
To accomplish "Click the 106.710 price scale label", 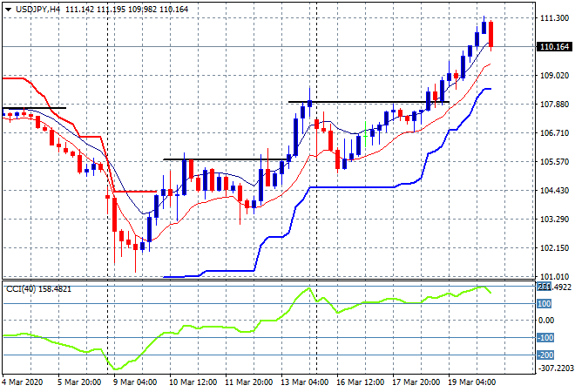I will [x=554, y=132].
